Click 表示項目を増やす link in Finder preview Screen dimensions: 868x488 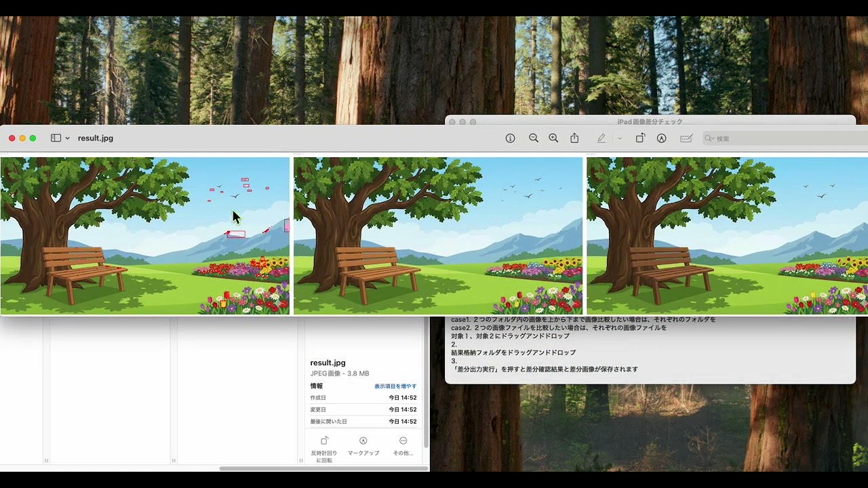pyautogui.click(x=395, y=386)
